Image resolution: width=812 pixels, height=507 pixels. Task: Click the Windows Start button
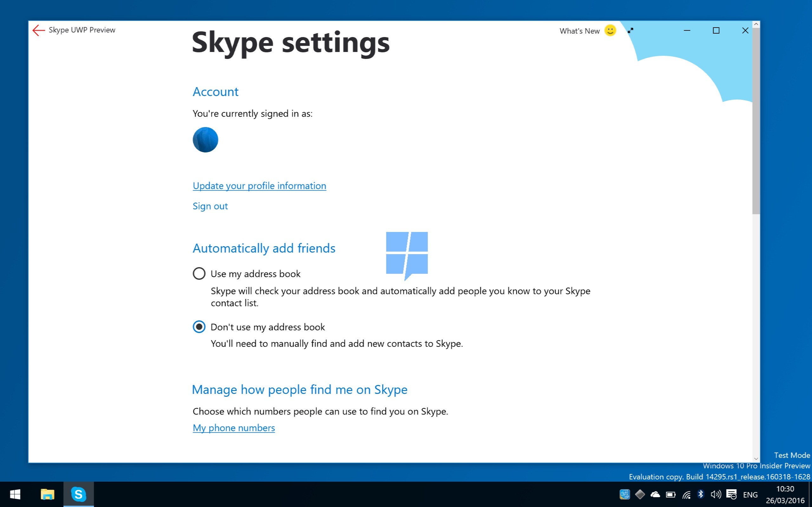pos(15,494)
